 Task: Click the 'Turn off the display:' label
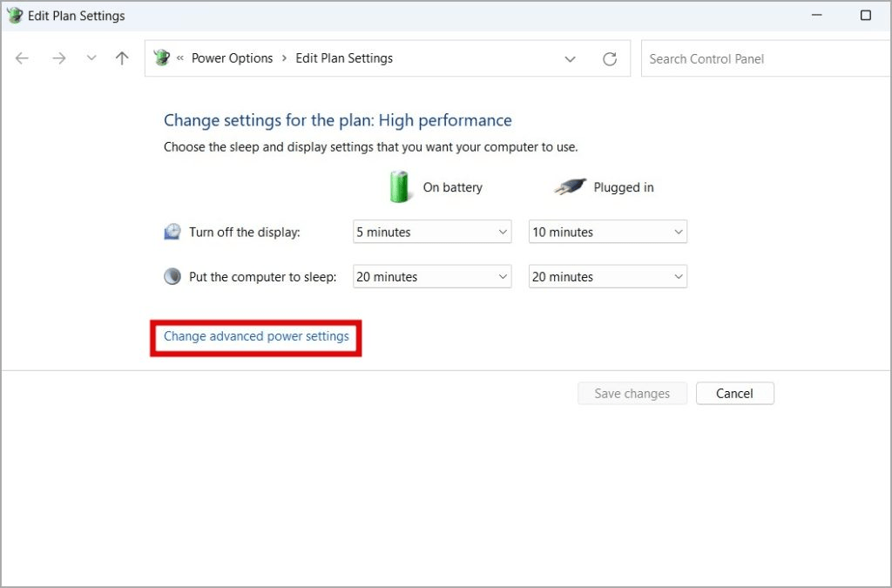click(x=245, y=232)
